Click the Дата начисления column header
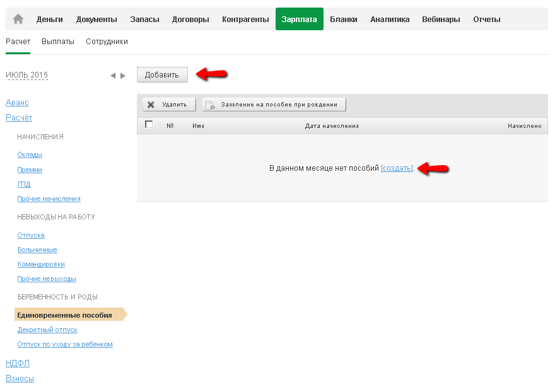This screenshot has height=392, width=555. point(332,126)
